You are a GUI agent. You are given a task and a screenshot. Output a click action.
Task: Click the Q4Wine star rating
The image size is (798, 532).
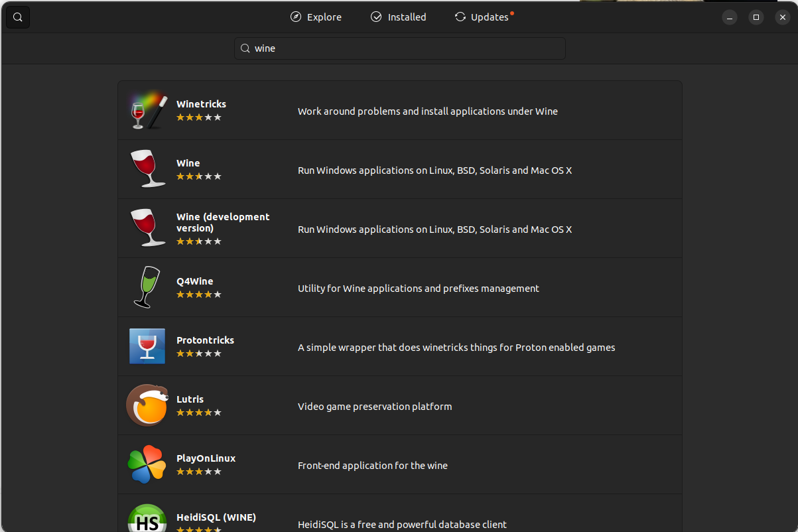[x=199, y=295]
